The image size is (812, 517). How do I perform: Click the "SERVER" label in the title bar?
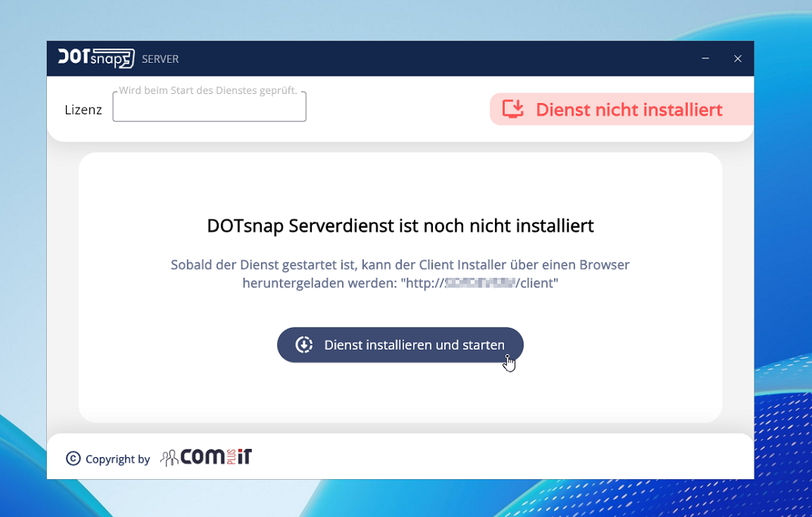pos(160,59)
